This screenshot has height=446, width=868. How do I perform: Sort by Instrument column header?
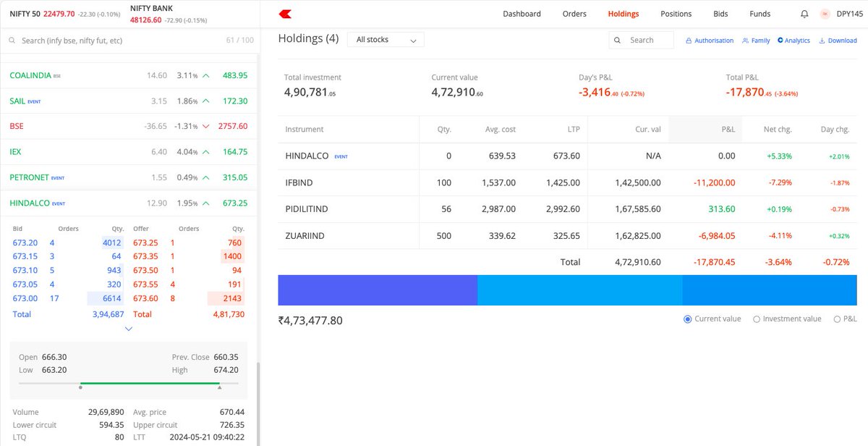(x=305, y=129)
